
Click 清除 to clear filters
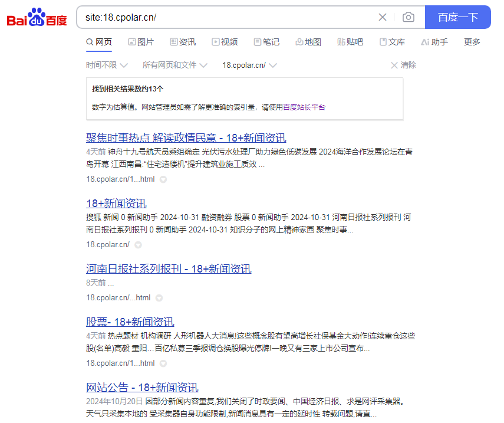(x=403, y=65)
